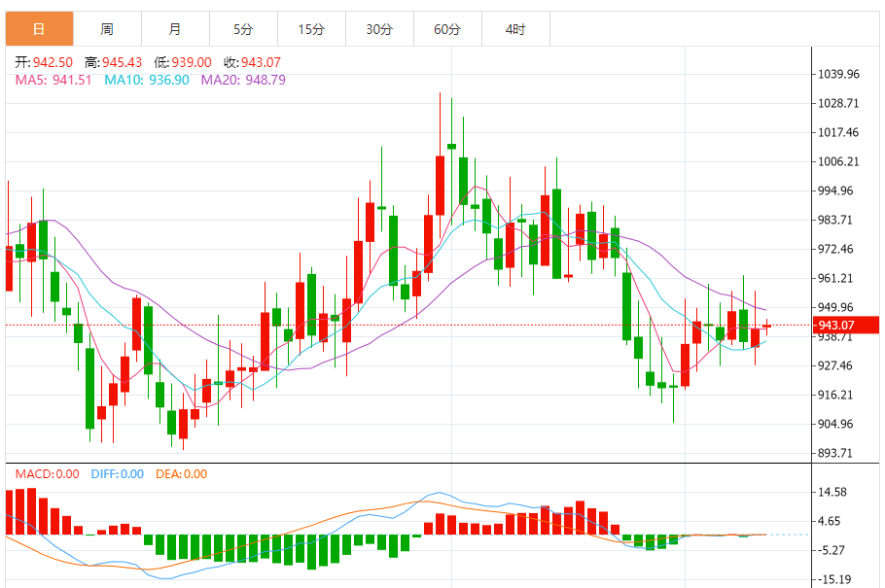Click the 972.46 price axis label

coord(835,249)
